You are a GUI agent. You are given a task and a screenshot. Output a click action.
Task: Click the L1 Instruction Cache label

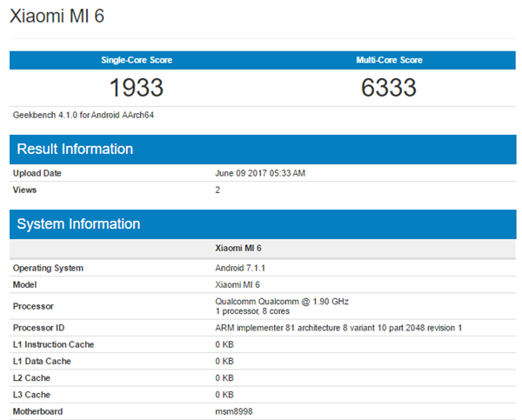(x=53, y=344)
